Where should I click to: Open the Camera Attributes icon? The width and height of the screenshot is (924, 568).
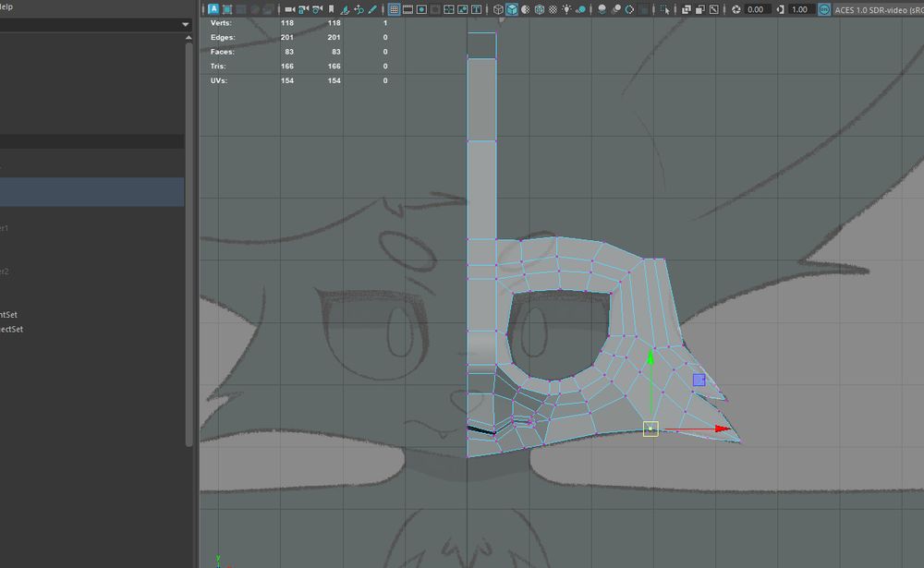pyautogui.click(x=317, y=9)
